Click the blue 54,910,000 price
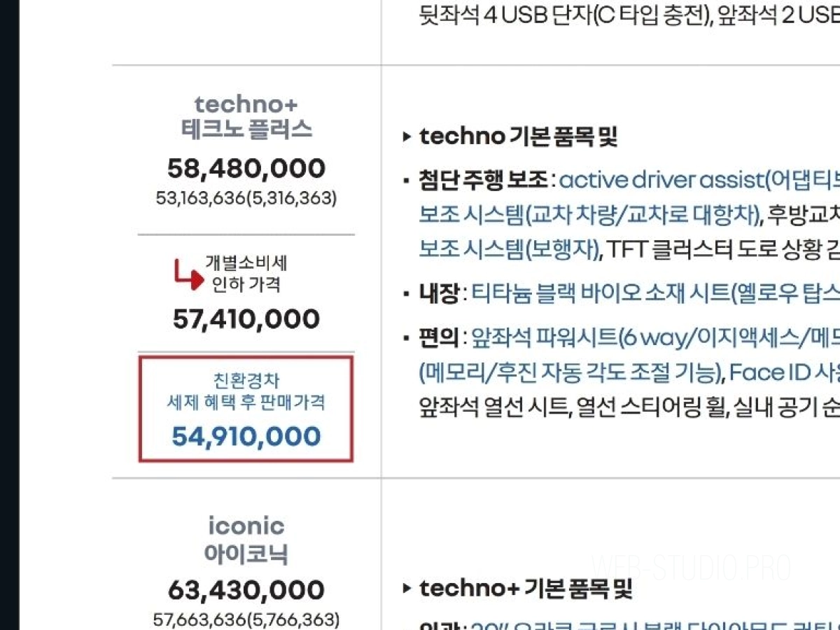 (246, 437)
